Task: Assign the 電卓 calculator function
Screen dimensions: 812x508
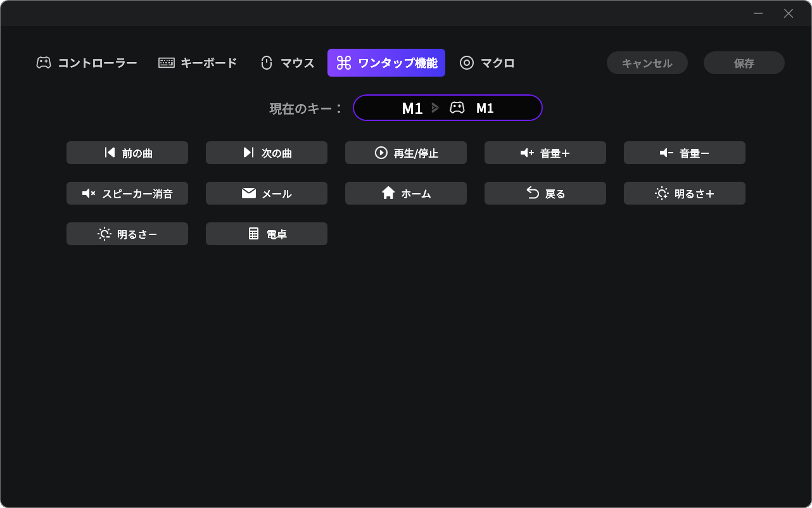Action: (x=267, y=234)
